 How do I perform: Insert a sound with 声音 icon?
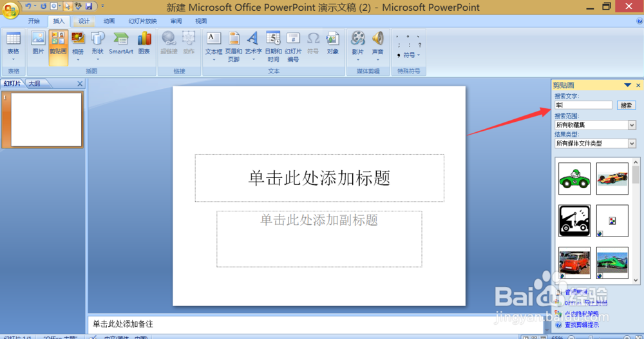[x=377, y=46]
